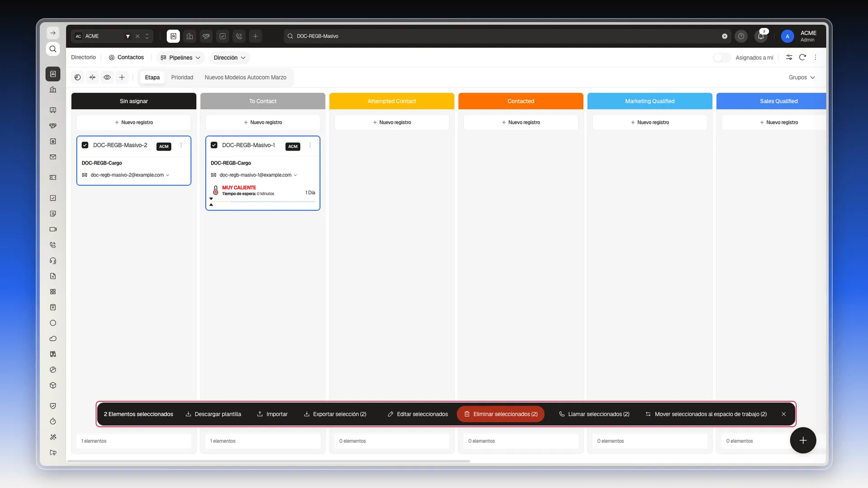This screenshot has width=868, height=488.
Task: Open filter settings sliders icon
Action: click(x=789, y=57)
